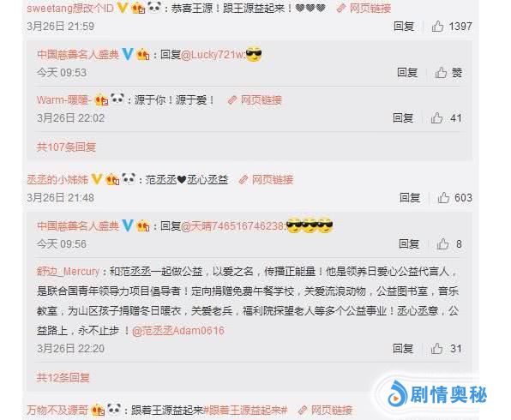Screen dimensions: 511x420
Task: Open 中国慈善名人盛典 profile in the 09:56 reply
Action: 78,225
